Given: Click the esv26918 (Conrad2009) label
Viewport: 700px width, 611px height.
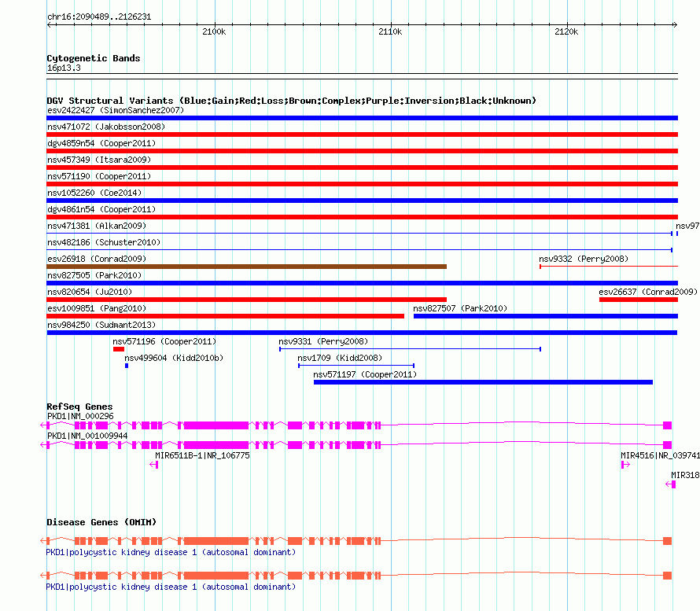Looking at the screenshot, I should pyautogui.click(x=97, y=259).
